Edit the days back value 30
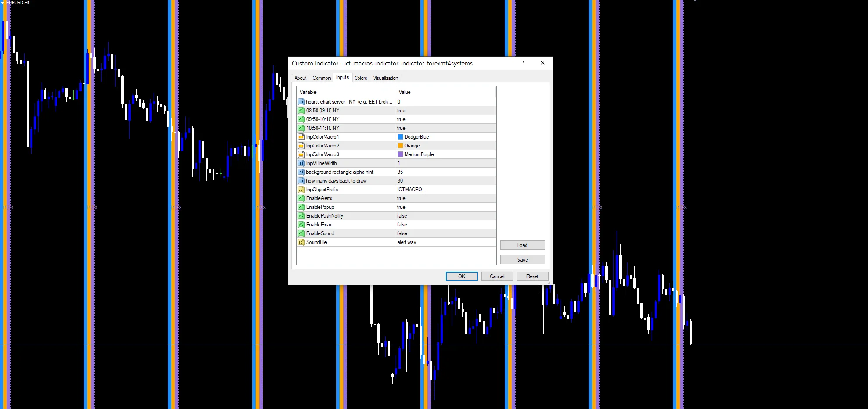This screenshot has height=409, width=868. coord(446,181)
